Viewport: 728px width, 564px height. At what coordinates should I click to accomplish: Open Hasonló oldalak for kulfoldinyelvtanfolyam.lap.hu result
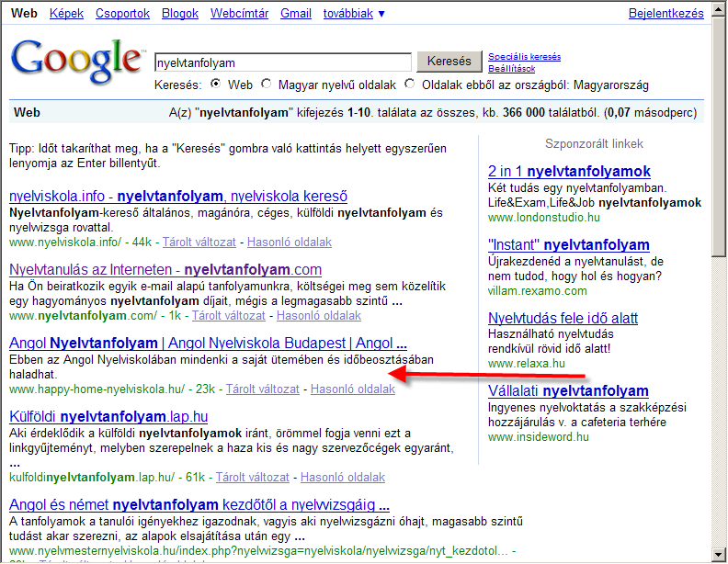click(x=343, y=478)
